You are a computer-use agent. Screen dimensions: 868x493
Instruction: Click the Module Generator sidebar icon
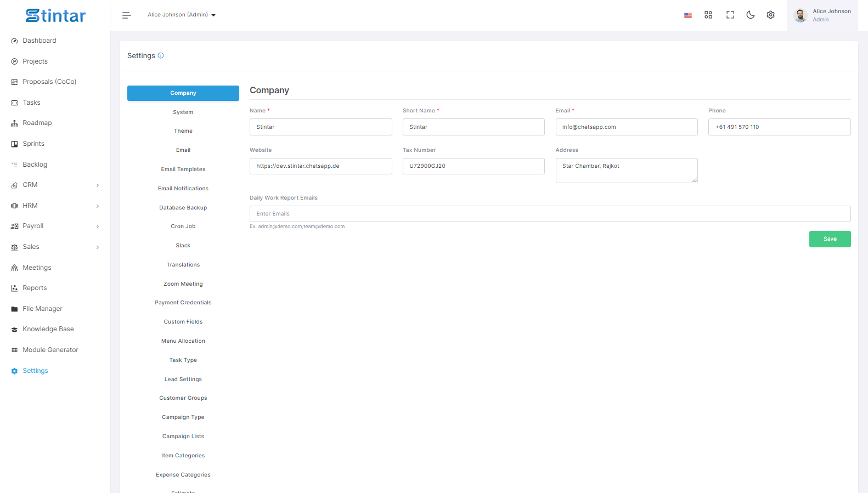point(14,350)
